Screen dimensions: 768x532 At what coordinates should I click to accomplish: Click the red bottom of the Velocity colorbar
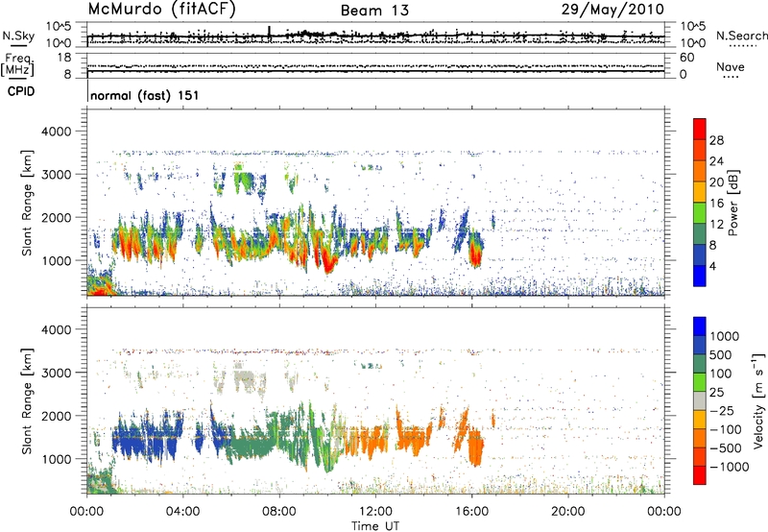pyautogui.click(x=700, y=475)
